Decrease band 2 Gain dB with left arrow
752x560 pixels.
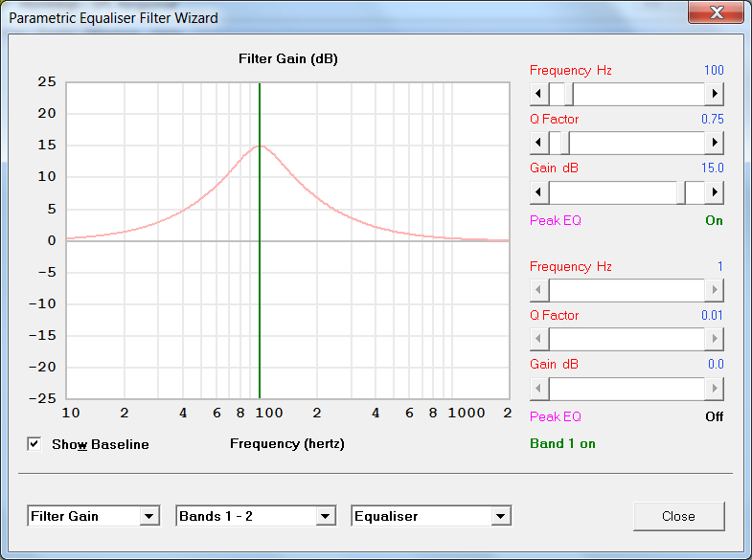click(x=539, y=389)
